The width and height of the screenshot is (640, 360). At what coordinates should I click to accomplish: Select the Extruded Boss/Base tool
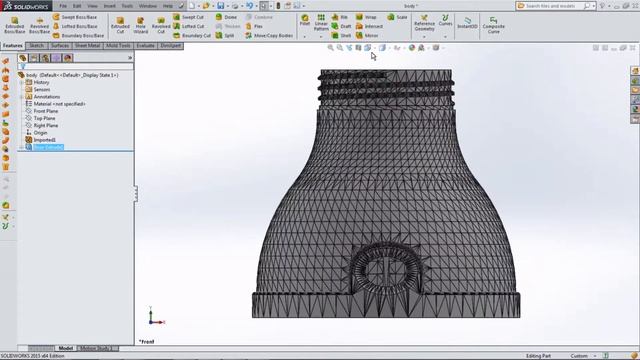pyautogui.click(x=15, y=25)
